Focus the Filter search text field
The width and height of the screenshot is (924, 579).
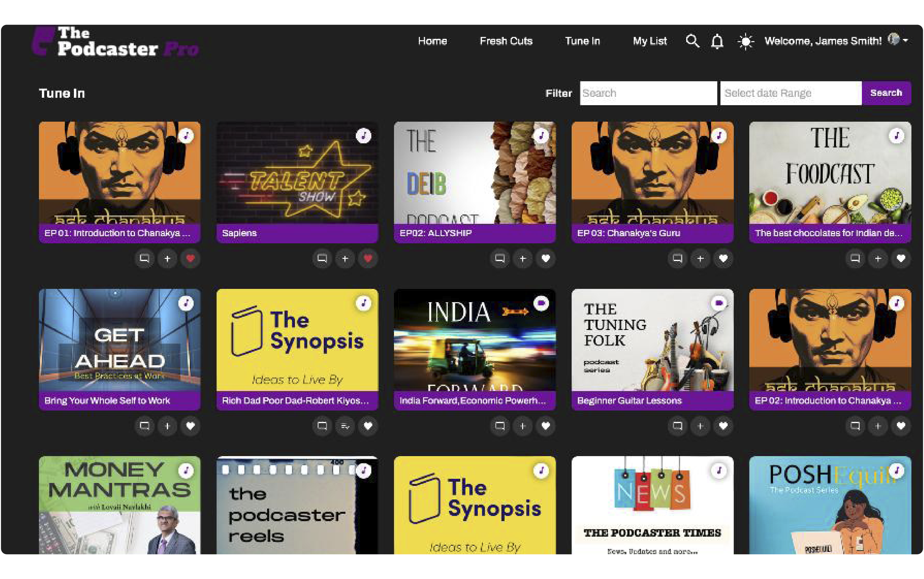(648, 93)
